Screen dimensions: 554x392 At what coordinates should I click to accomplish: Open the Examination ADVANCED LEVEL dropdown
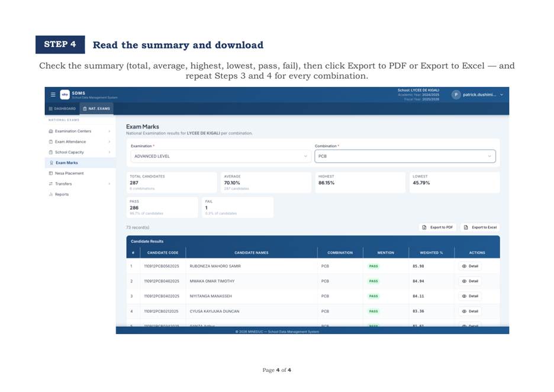click(220, 156)
